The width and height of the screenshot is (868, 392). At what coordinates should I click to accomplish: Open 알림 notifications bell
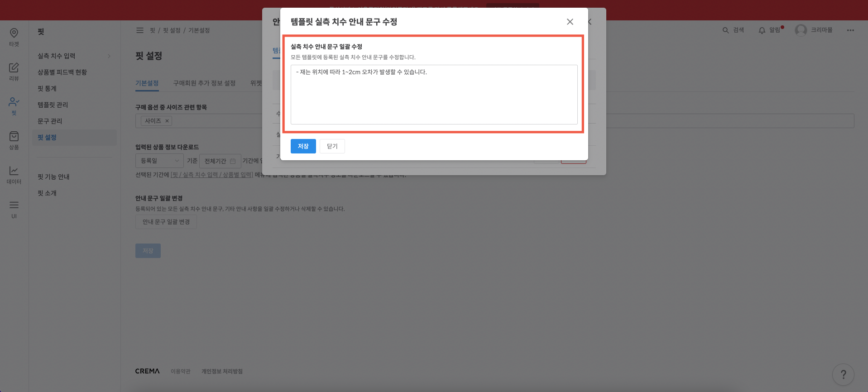click(762, 30)
